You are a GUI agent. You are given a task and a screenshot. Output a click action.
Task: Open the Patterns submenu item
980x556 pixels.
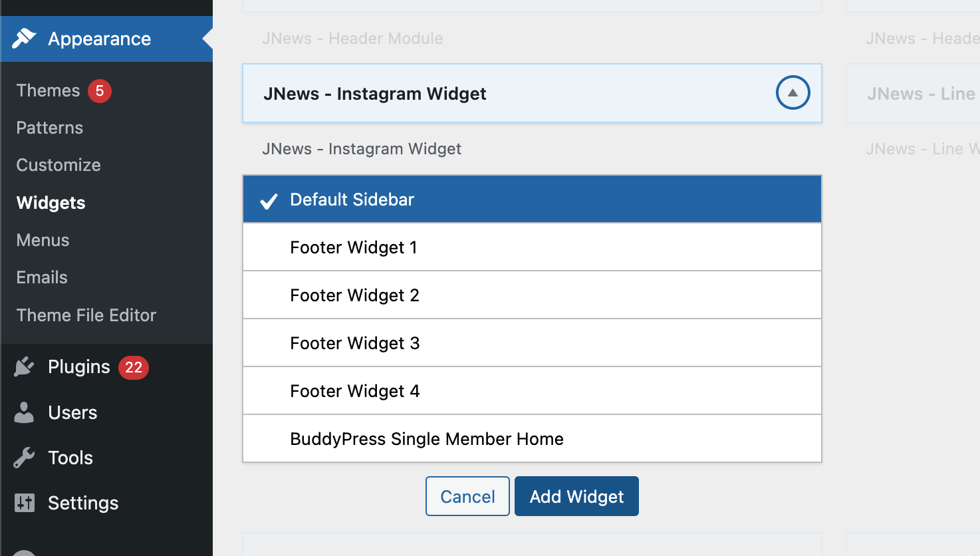[x=50, y=128]
